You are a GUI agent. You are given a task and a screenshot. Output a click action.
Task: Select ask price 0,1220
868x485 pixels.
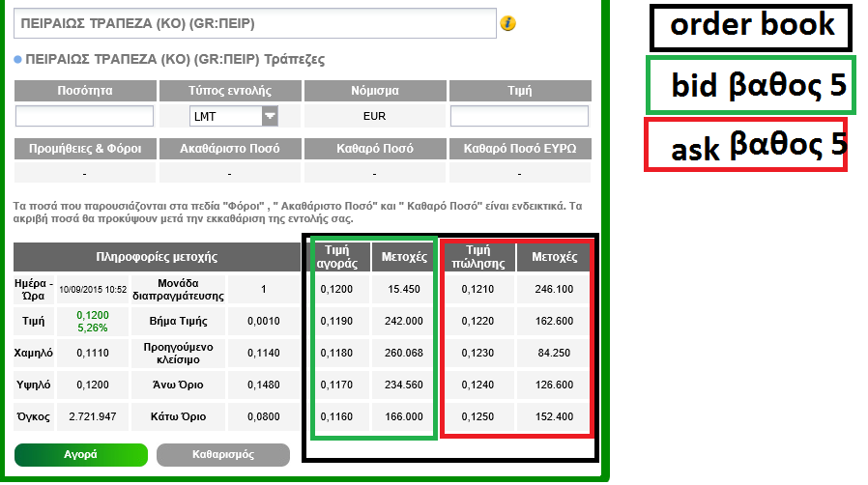click(x=477, y=322)
